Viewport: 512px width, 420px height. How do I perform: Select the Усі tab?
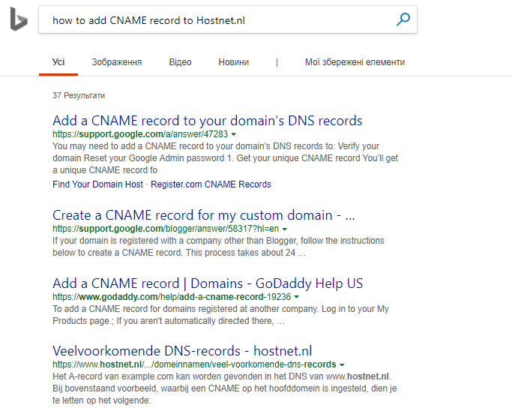pos(58,62)
